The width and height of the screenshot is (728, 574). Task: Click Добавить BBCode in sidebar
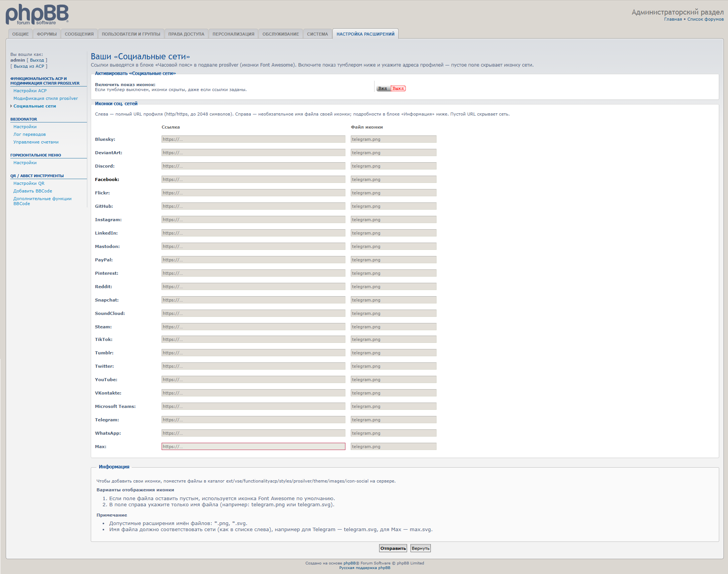tap(33, 191)
